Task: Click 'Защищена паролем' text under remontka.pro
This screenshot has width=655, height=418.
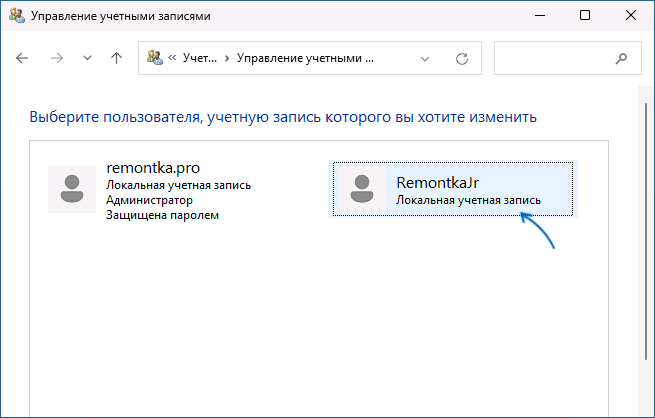Action: (x=162, y=215)
